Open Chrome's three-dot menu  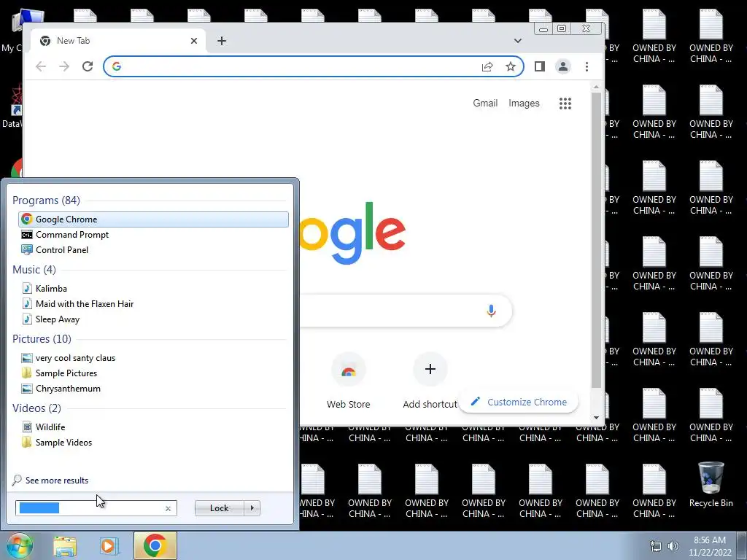coord(587,66)
